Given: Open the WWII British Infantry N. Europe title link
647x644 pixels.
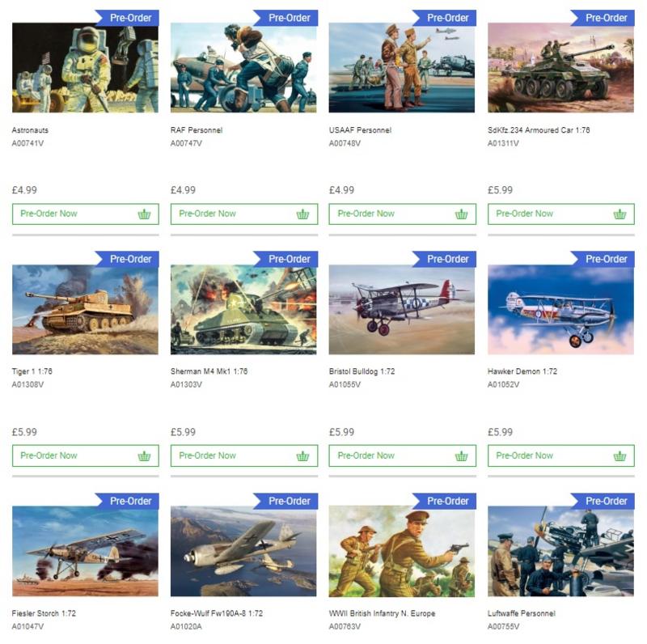Looking at the screenshot, I should click(382, 613).
